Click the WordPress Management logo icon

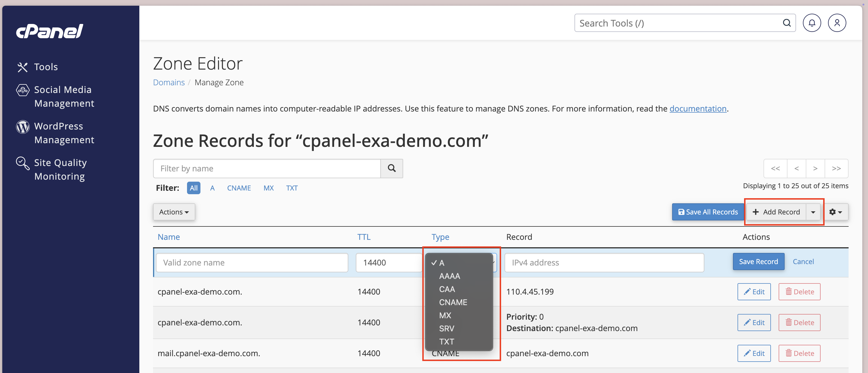click(23, 127)
